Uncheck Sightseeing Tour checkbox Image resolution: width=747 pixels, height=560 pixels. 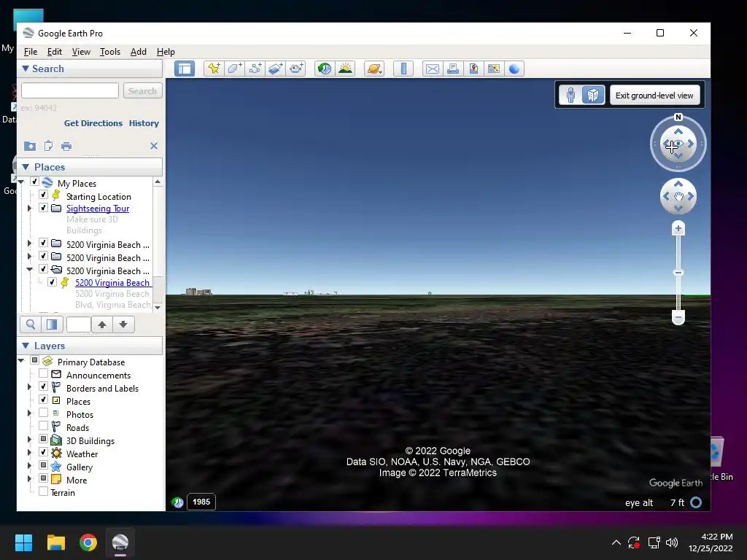(43, 208)
